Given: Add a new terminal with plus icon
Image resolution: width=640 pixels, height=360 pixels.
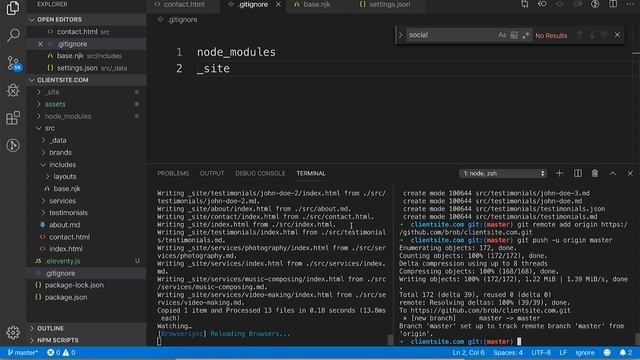Looking at the screenshot, I should click(560, 173).
